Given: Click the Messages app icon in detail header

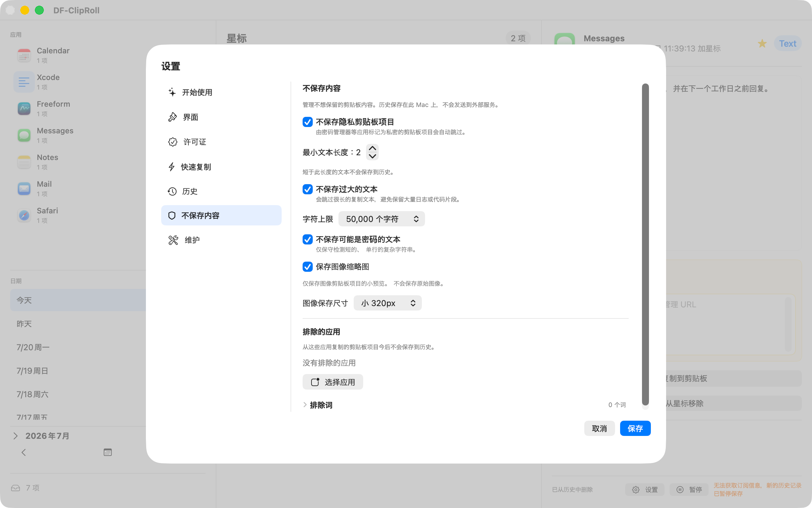Looking at the screenshot, I should 564,39.
